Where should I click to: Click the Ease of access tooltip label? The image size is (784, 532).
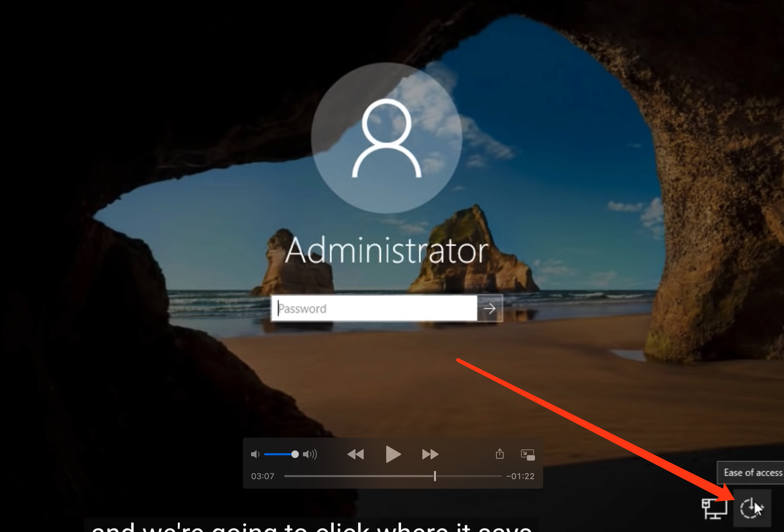tap(753, 473)
